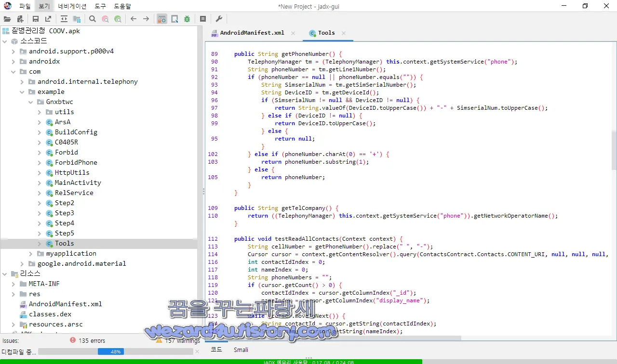Expand the utils package
This screenshot has width=617, height=364.
pyautogui.click(x=40, y=112)
